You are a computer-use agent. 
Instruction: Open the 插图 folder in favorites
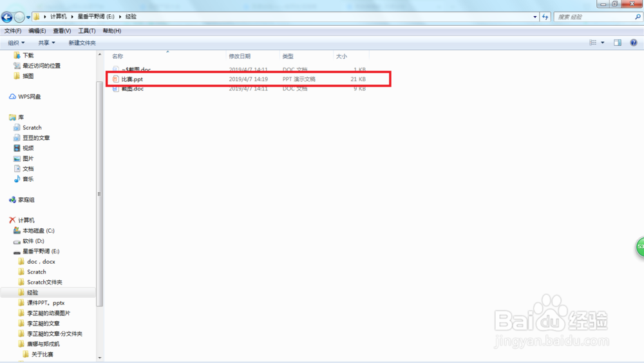click(28, 76)
